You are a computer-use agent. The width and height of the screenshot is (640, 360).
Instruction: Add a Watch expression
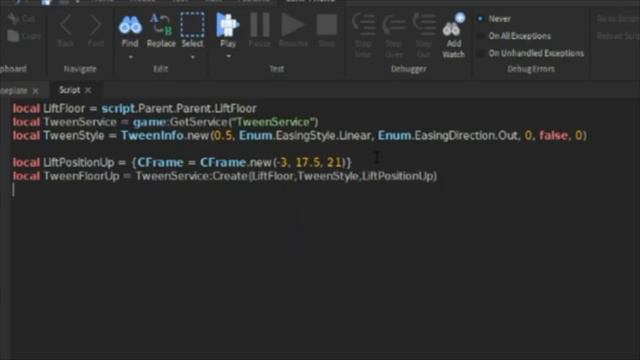tap(453, 36)
